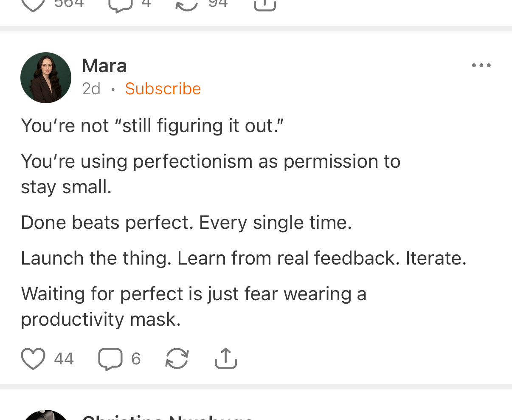The image size is (512, 420).
Task: Tap the 94 restack count on top post
Action: pos(218,4)
